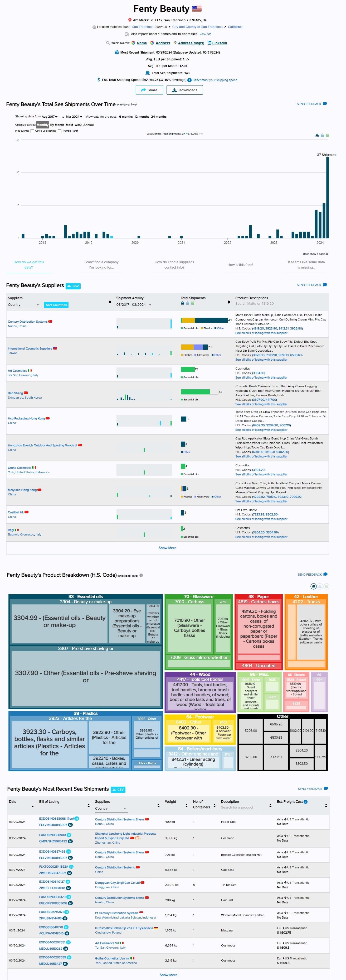Switch chart bars to QoQ
Viewport: 346px width, 980px height.
click(78, 125)
